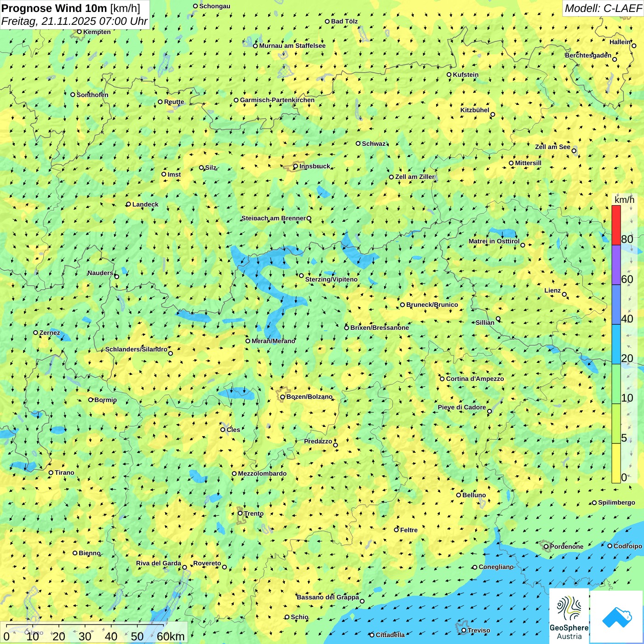Click the red color band above 80

pos(616,225)
